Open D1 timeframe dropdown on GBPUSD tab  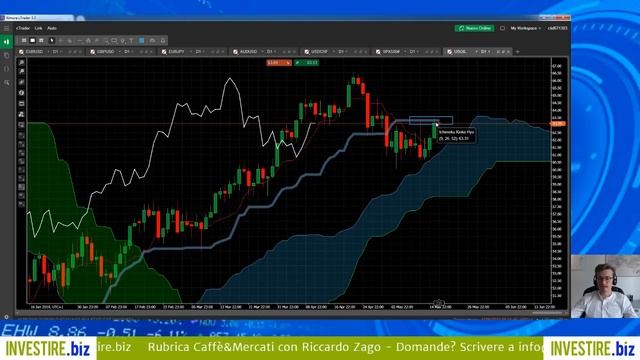128,52
